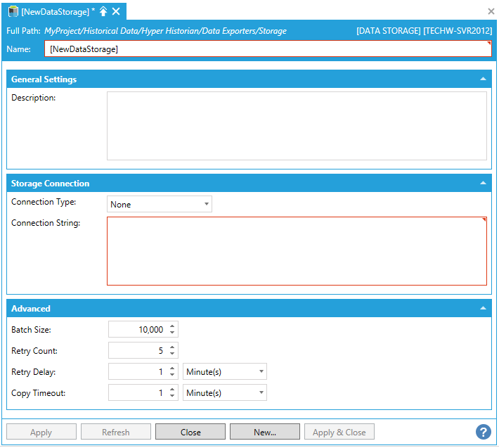Collapse the Storage Connection section
The width and height of the screenshot is (499, 448).
[x=483, y=184]
